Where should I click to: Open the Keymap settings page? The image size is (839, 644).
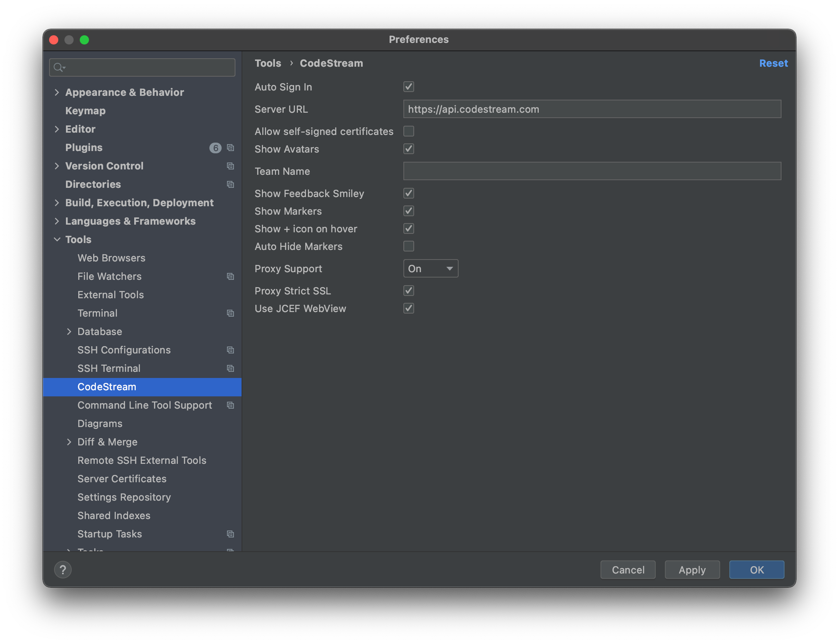coord(85,111)
